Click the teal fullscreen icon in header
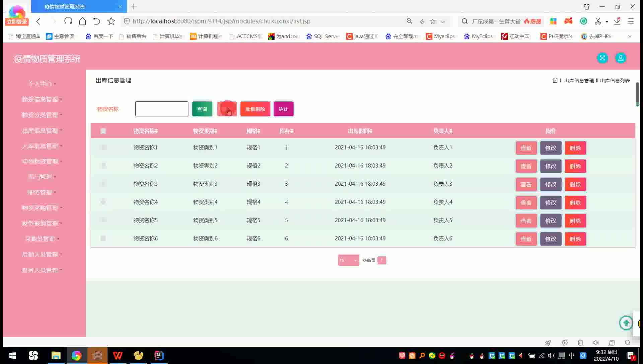The width and height of the screenshot is (643, 364). (x=602, y=58)
